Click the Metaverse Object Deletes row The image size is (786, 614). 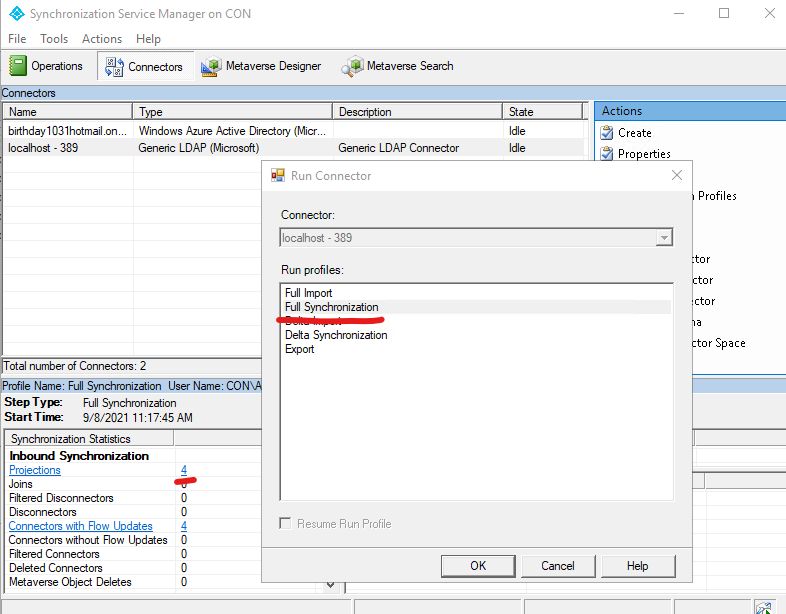pyautogui.click(x=70, y=582)
